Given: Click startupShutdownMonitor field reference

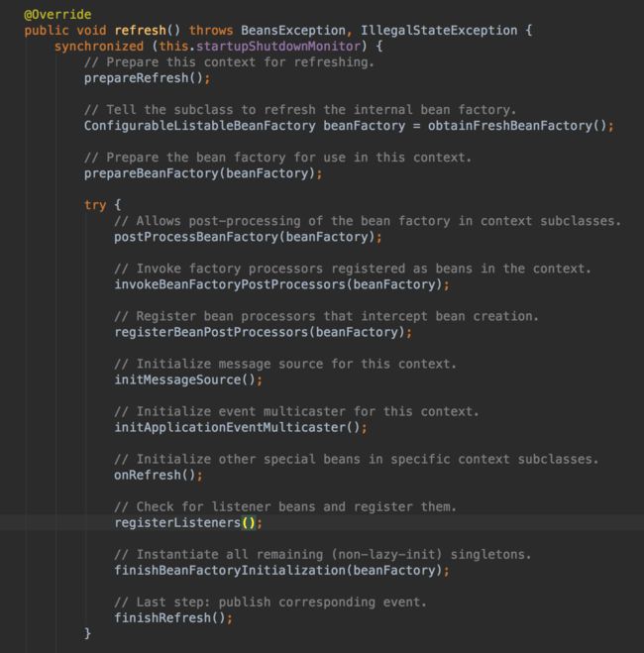Looking at the screenshot, I should (278, 47).
